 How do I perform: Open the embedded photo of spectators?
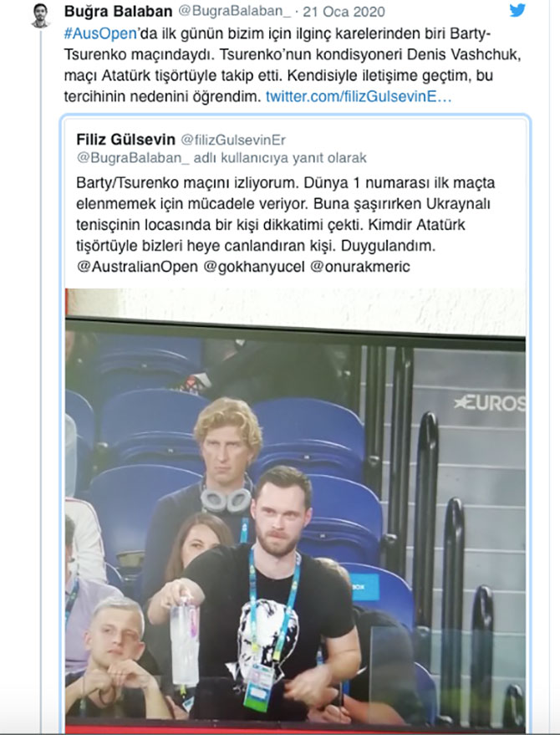tap(295, 511)
